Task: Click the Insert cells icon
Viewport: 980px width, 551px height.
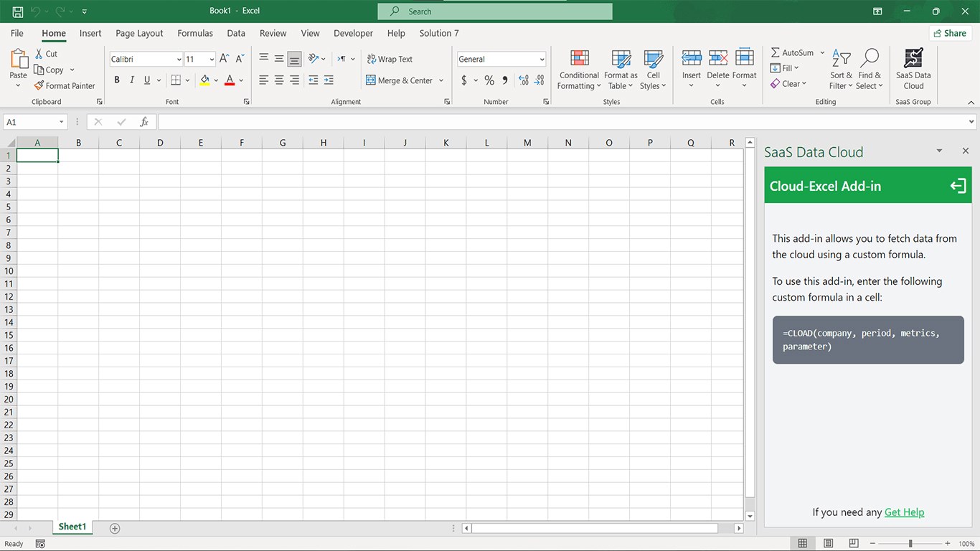Action: click(692, 58)
